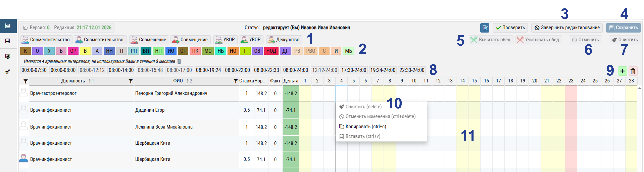Open the chart view in the sidebar
The height and width of the screenshot is (172, 644).
pos(8,26)
